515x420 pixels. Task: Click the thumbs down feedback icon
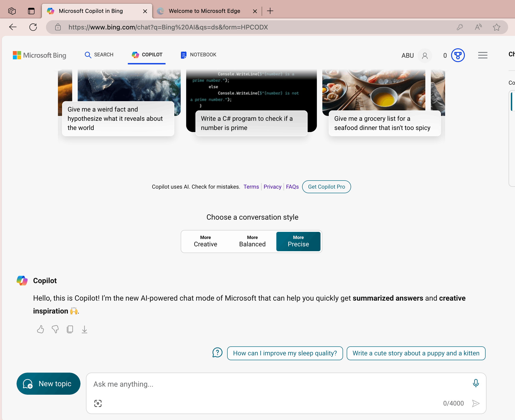tap(55, 329)
